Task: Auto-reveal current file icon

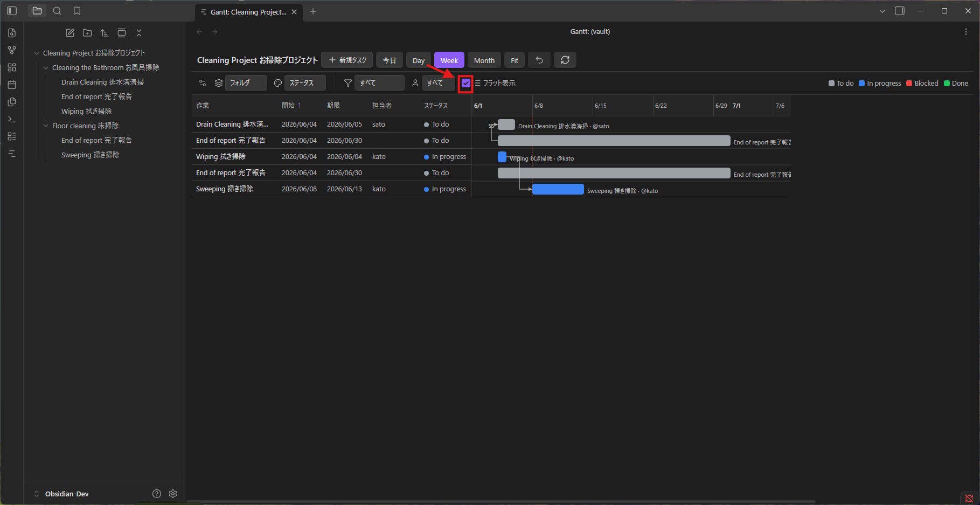Action: [x=122, y=33]
